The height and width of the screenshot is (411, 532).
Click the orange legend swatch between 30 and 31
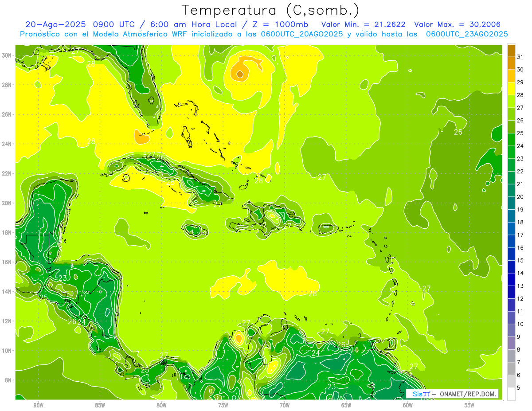click(x=511, y=63)
